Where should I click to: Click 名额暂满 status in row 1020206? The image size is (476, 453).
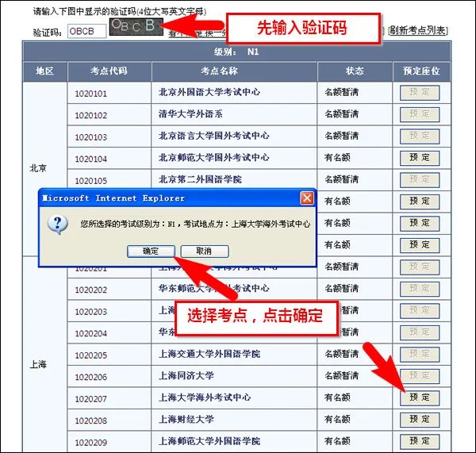click(341, 376)
